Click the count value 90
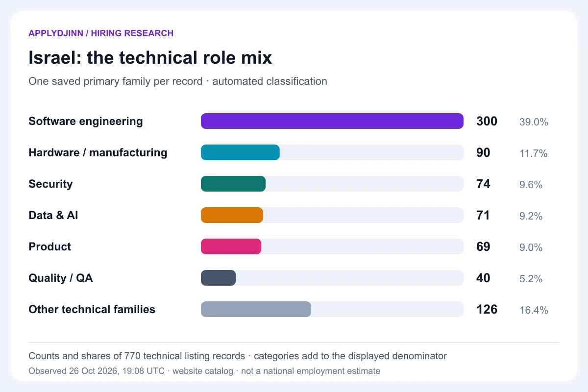Screen dimensions: 588x392 (483, 153)
